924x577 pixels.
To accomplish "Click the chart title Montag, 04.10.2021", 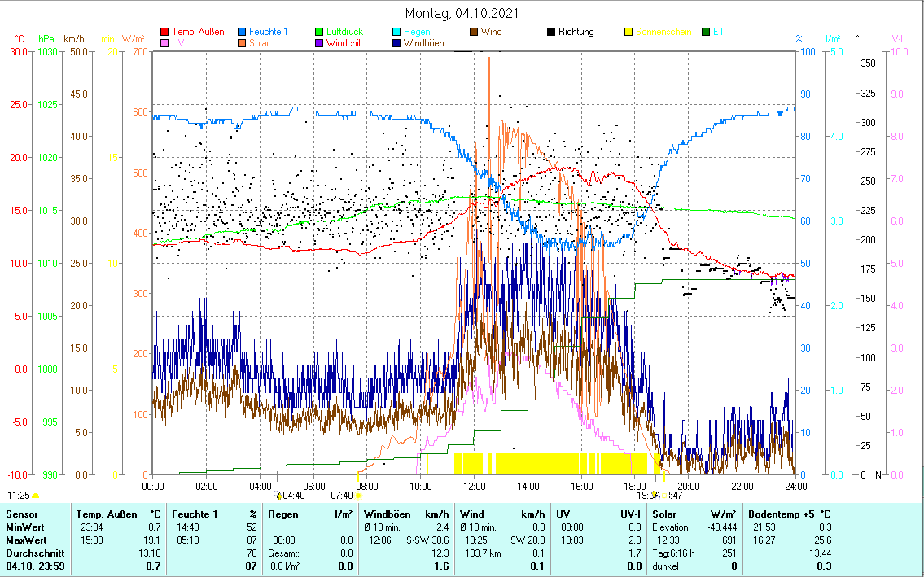I will click(x=462, y=13).
